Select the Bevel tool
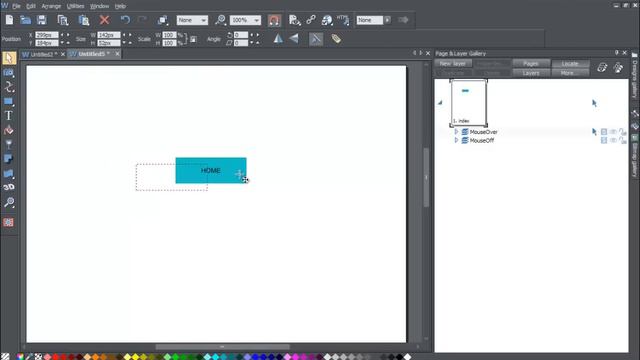This screenshot has height=360, width=640. [9, 173]
